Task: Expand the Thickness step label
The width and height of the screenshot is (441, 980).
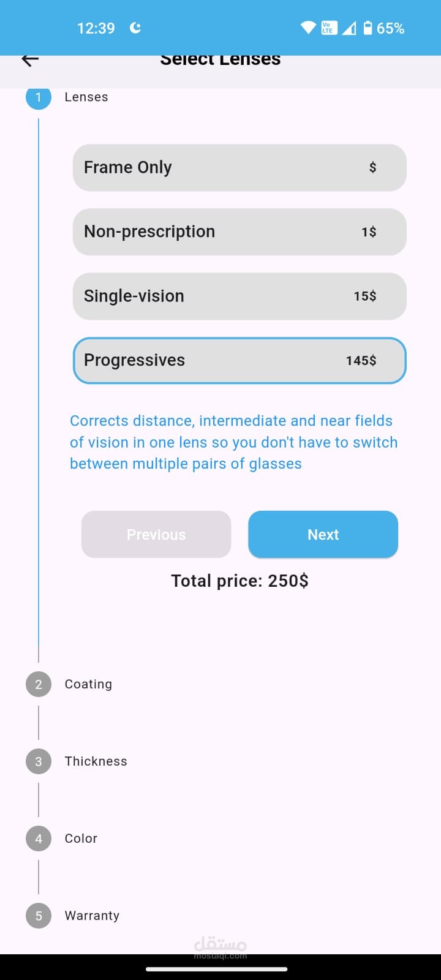Action: point(96,761)
